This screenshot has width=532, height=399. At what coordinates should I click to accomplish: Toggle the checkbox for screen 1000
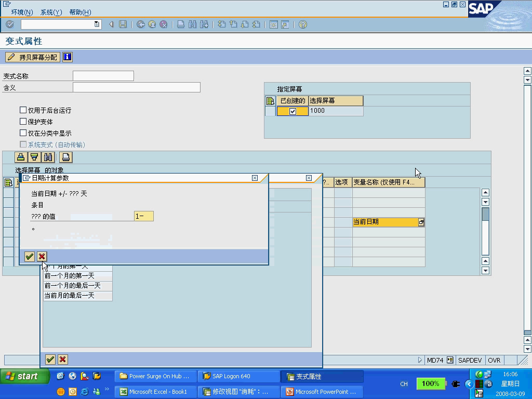291,111
